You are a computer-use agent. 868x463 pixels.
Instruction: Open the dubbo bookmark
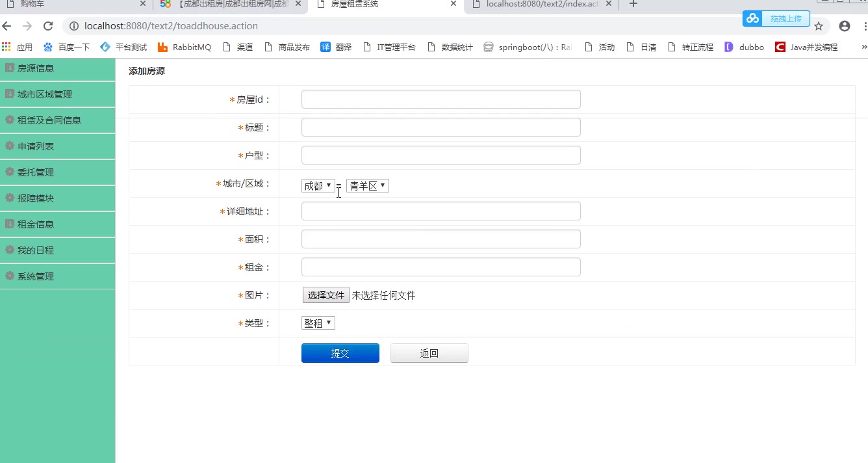[x=745, y=47]
